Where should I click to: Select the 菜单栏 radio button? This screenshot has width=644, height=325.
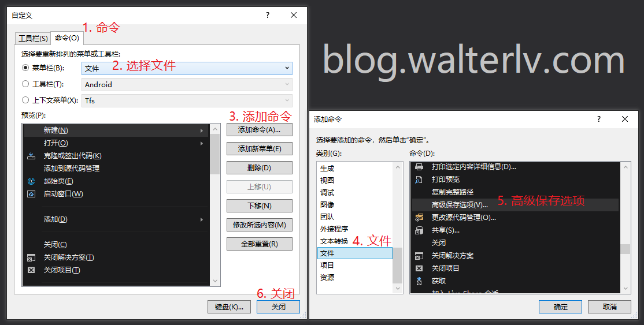[25, 68]
